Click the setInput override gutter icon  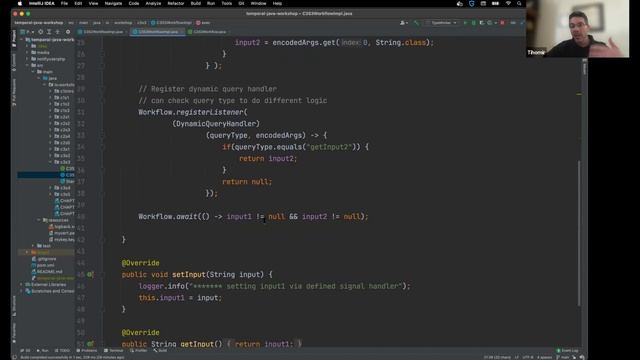90,275
